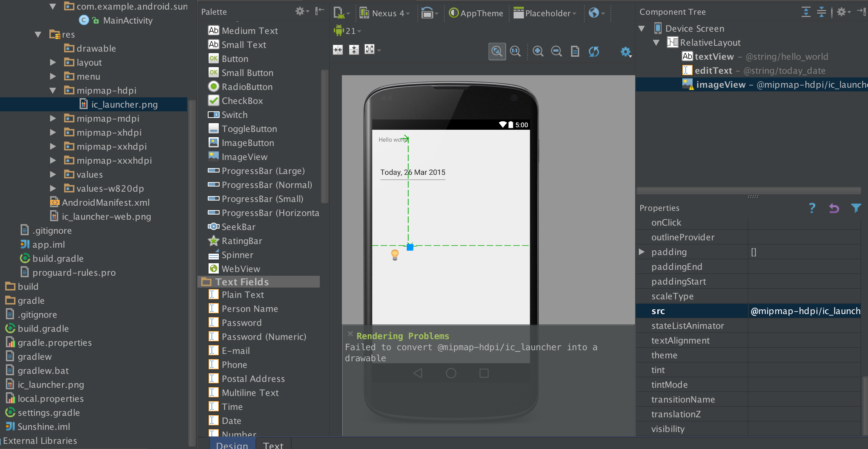Toggle Zoom to Fit in preview toolbar
868x449 pixels.
[497, 51]
